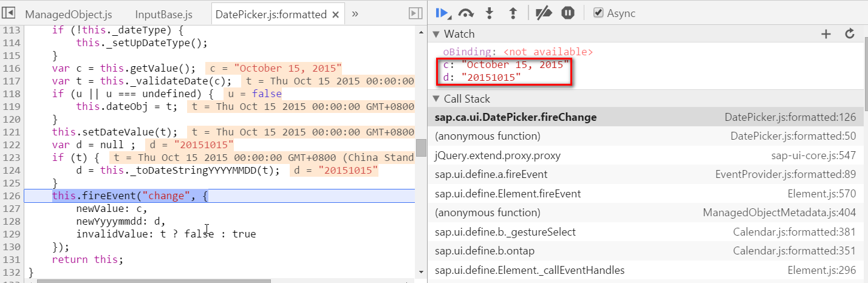Screen dimensions: 868x283
Task: Click the editor scroll-up arrow
Action: click(x=420, y=31)
